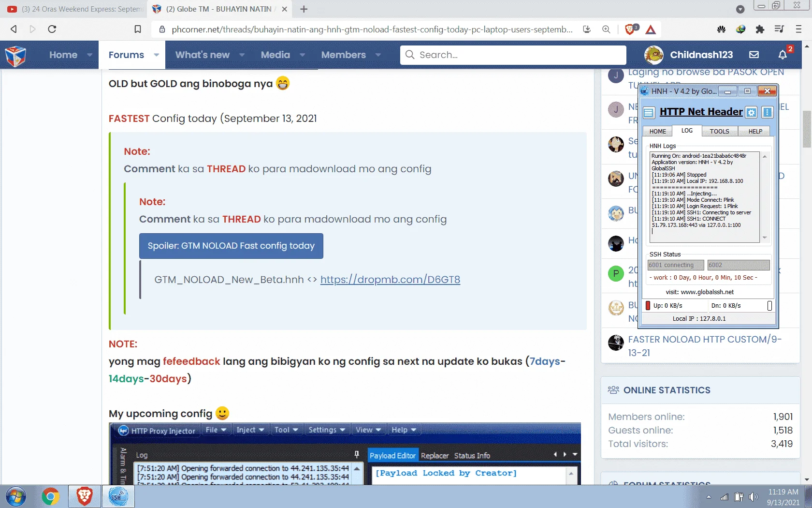Expand the What's new dropdown arrow
This screenshot has width=812, height=508.
click(242, 55)
